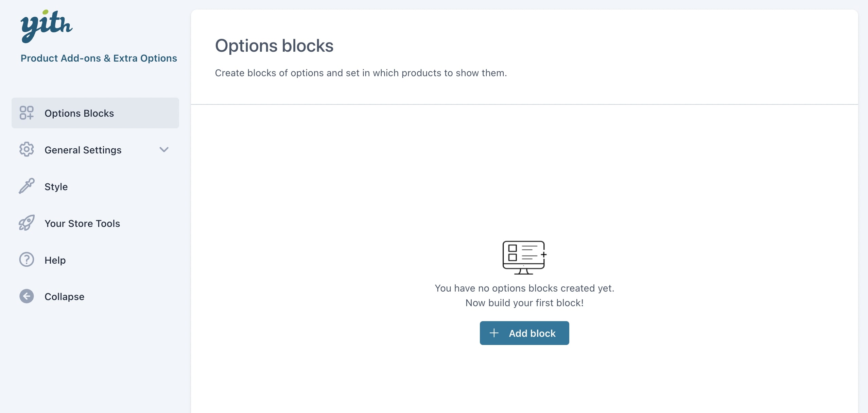Screen dimensions: 868x413
Task: Click the plus icon in Add block button
Action: point(494,333)
